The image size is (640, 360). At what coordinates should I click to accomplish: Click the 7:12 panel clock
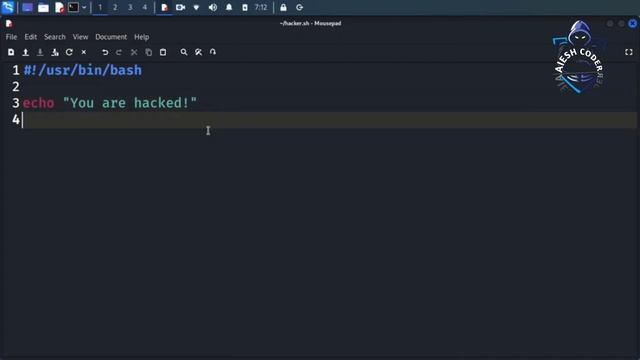tap(261, 7)
